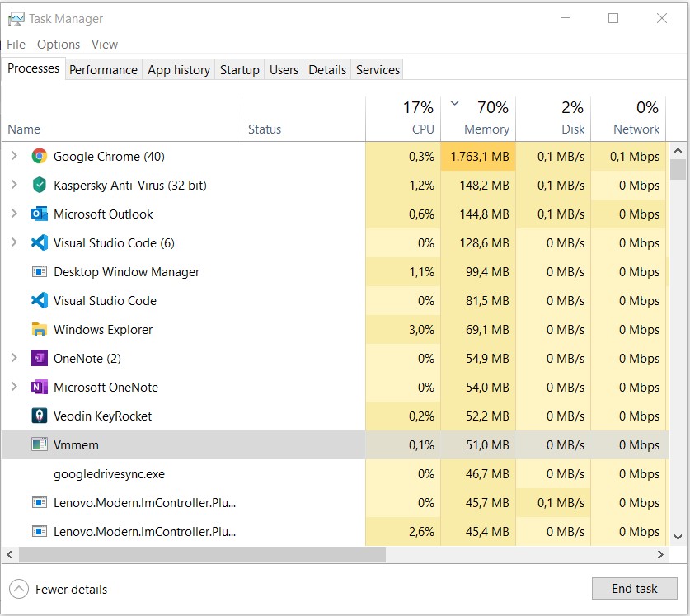The image size is (690, 616).
Task: Select the Processes tab
Action: (x=34, y=68)
